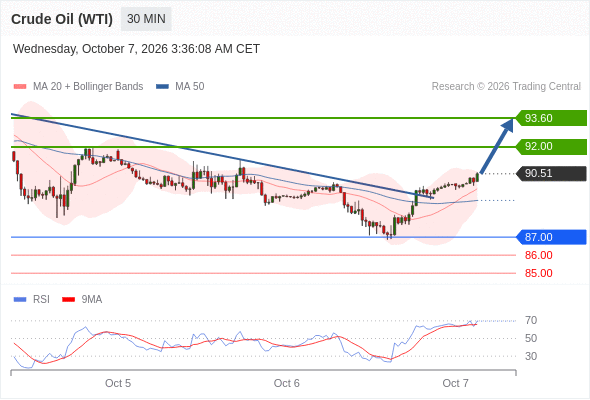
Task: Click the MA 20 + Bollinger Bands legend swatch
Action: [x=20, y=87]
